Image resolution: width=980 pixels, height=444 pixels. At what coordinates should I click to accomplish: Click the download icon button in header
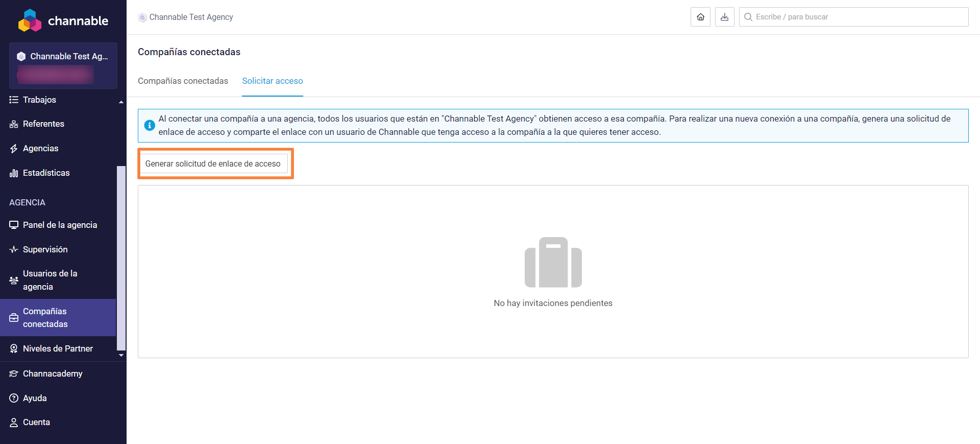724,17
